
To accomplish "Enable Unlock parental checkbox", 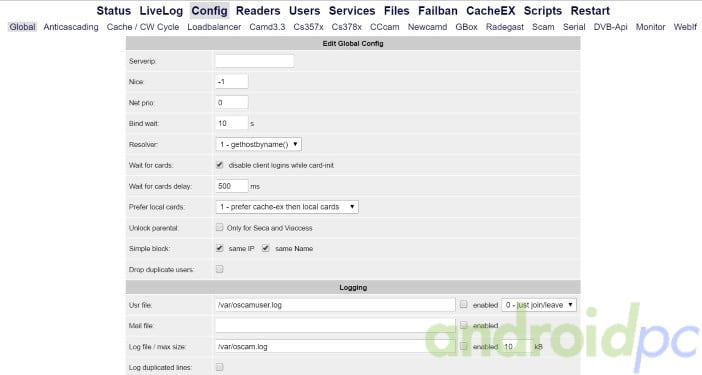I will click(x=219, y=227).
